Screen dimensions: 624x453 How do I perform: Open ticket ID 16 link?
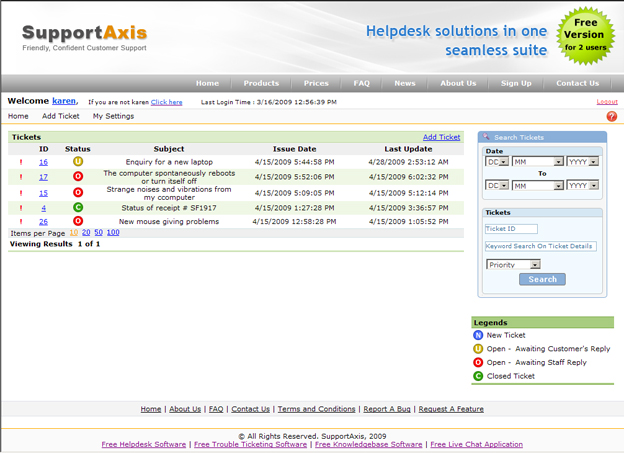[43, 162]
